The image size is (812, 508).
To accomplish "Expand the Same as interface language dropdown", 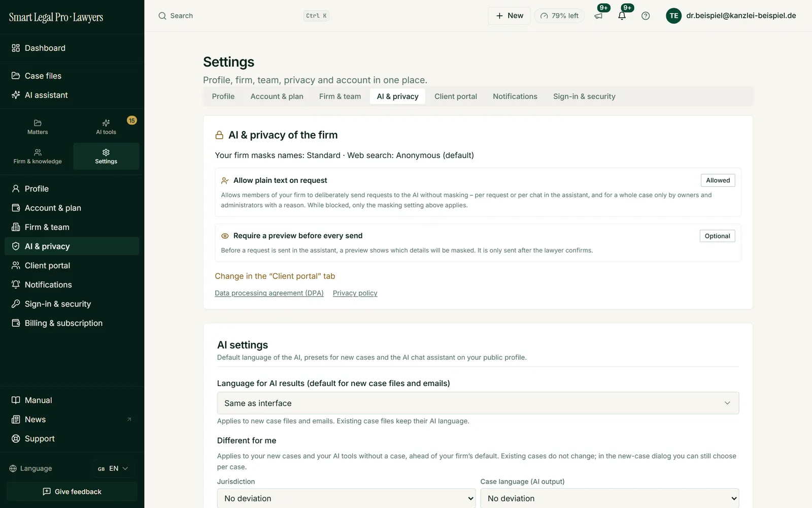I will [x=478, y=403].
